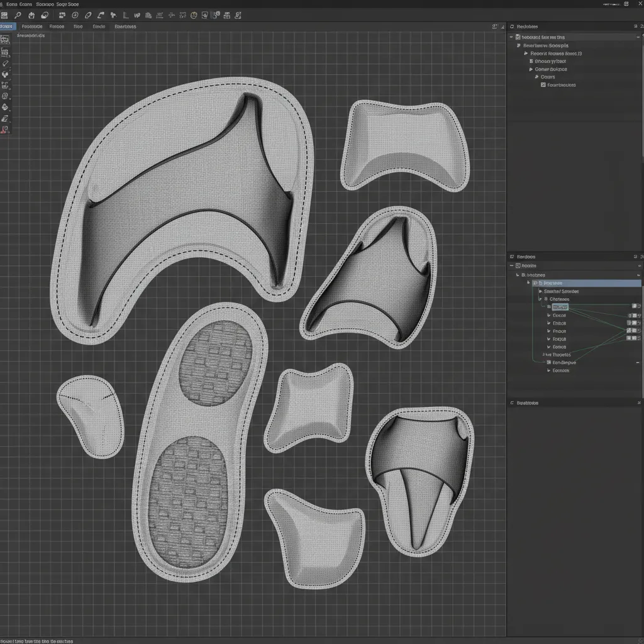Pick the Transform arrow tool
The image size is (644, 644).
tap(113, 15)
